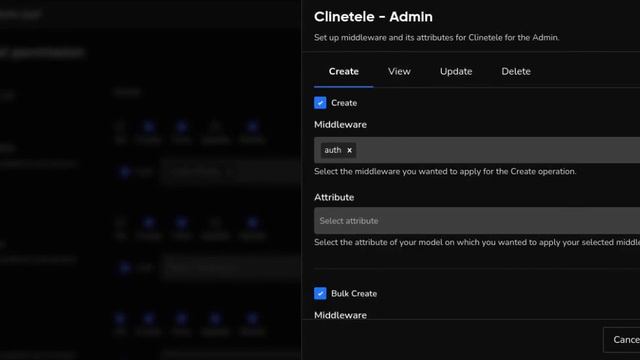Switch to the Create tab

pos(343,71)
